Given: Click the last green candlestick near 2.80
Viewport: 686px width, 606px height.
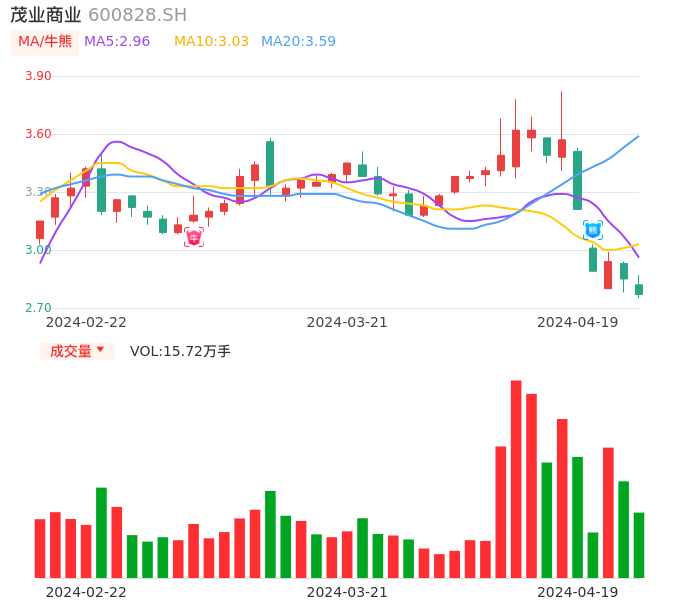Looking at the screenshot, I should (639, 289).
